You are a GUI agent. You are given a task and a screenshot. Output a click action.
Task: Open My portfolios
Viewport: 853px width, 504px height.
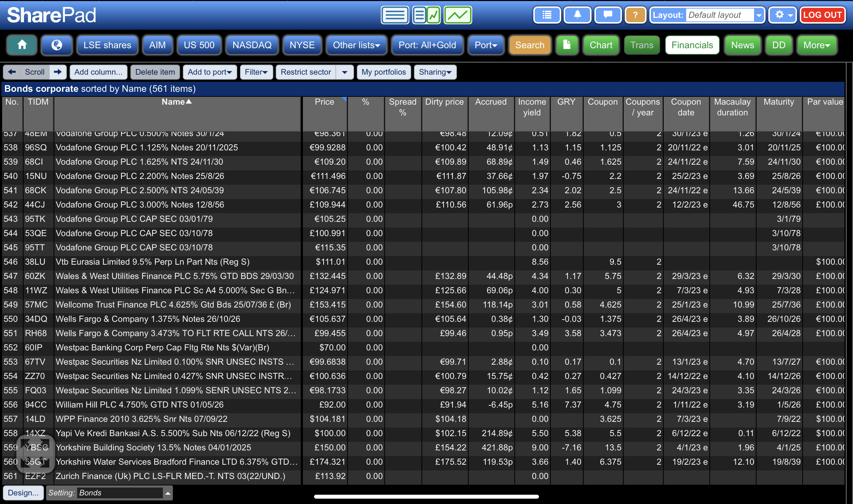coord(384,72)
